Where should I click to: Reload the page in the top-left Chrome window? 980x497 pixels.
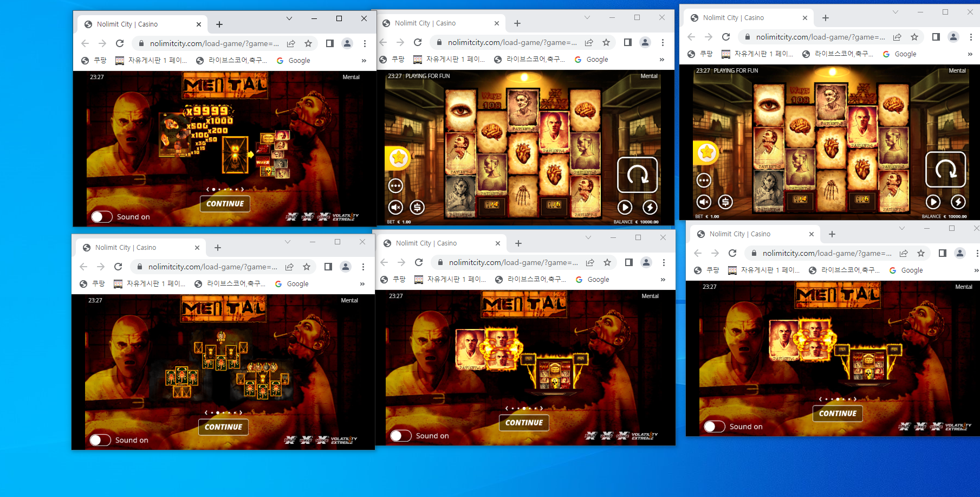point(120,43)
